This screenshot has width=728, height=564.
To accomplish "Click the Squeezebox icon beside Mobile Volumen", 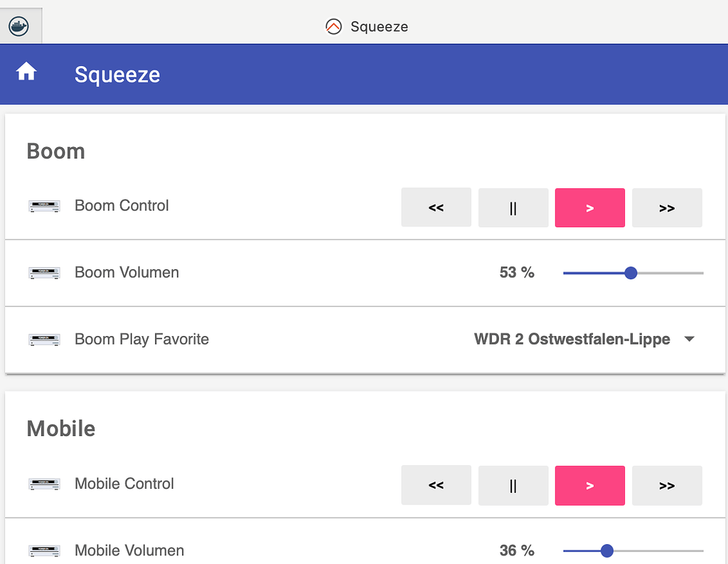I will (x=44, y=551).
